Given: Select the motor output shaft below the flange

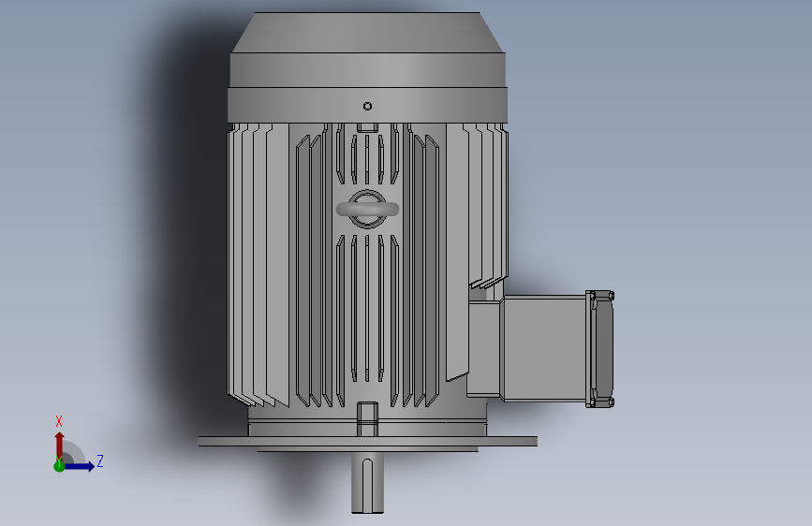Looking at the screenshot, I should point(368,483).
